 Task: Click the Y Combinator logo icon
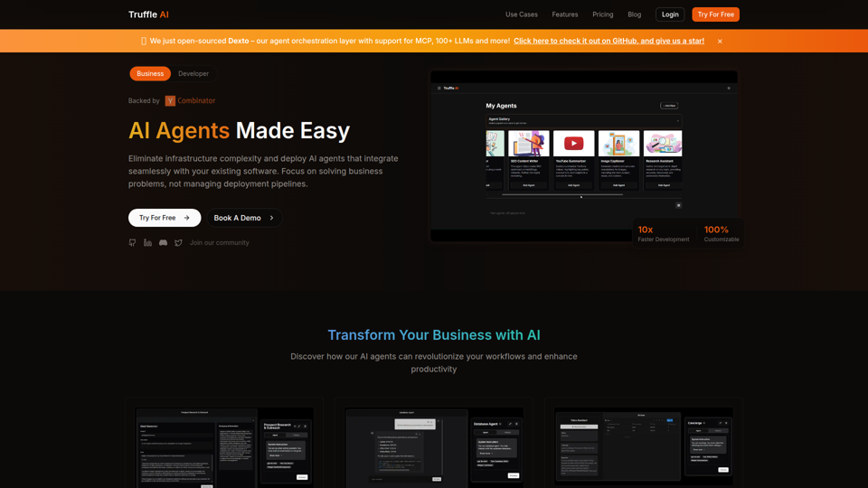tap(170, 100)
